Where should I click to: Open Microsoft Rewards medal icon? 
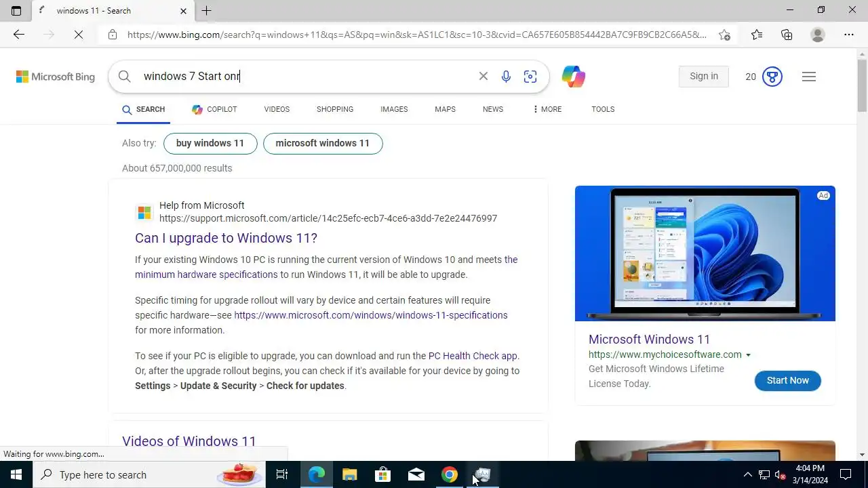point(772,77)
